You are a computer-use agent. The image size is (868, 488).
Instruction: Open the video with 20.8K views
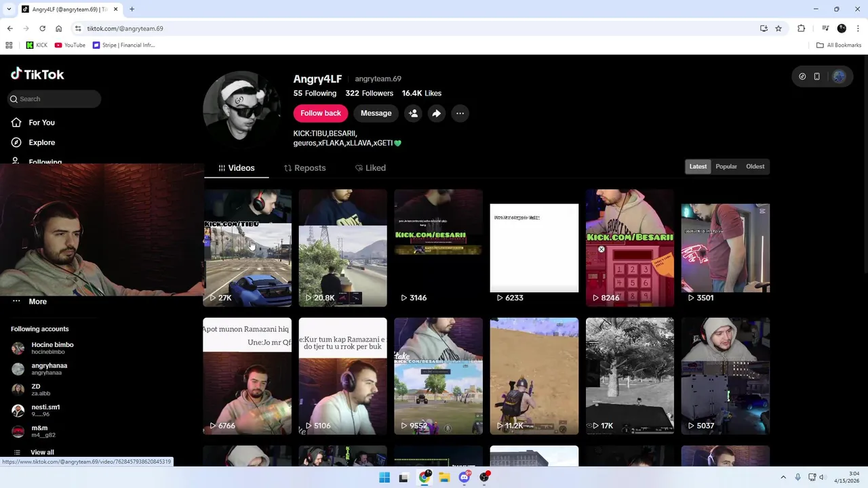pyautogui.click(x=343, y=248)
